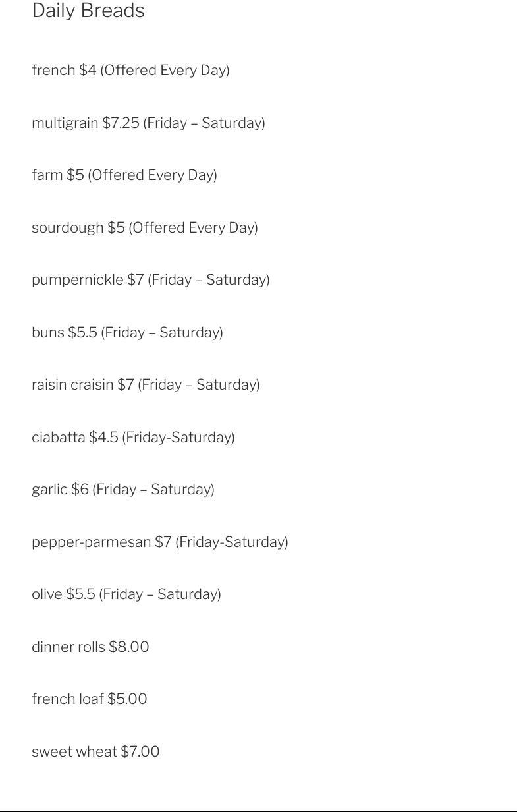517x812 pixels.
Task: Select the garlic $6 bread item
Action: [x=123, y=489]
